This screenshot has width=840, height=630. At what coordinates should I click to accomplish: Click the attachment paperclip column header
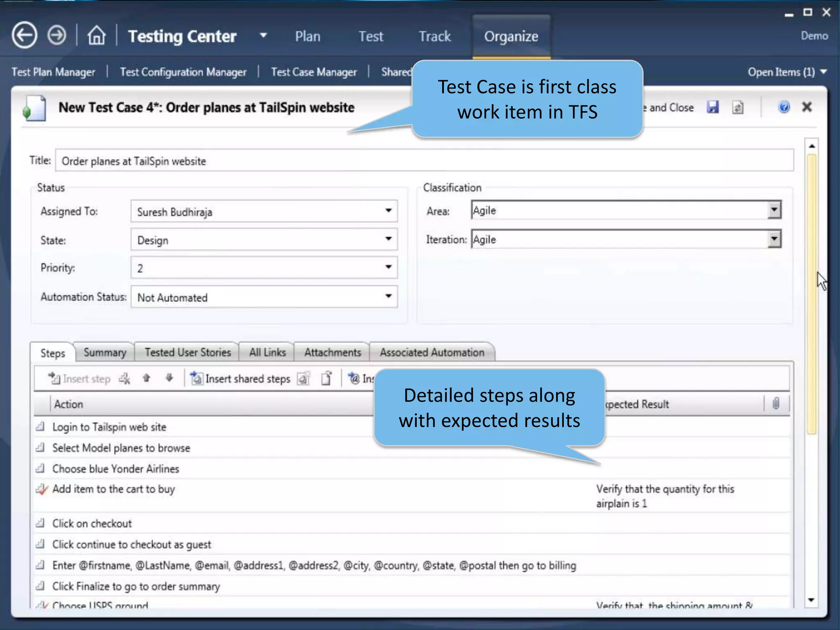776,404
